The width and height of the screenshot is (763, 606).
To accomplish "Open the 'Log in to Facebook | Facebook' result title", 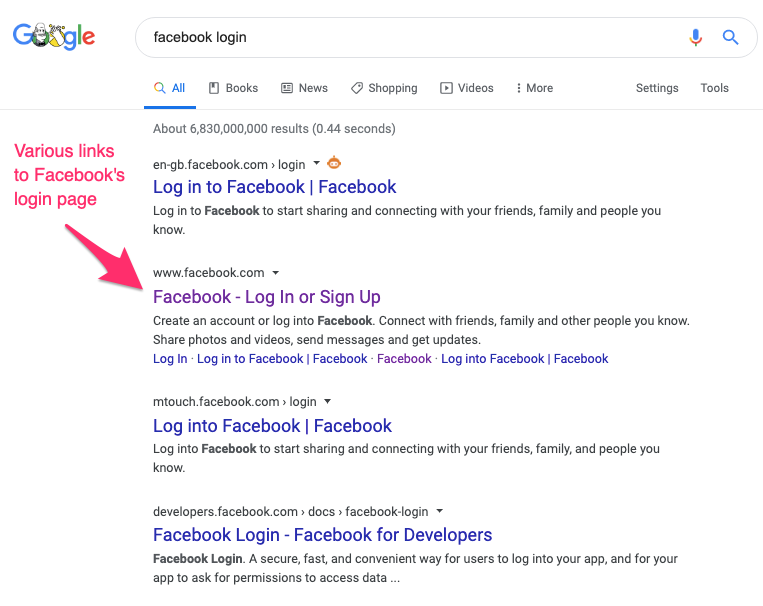I will (274, 187).
